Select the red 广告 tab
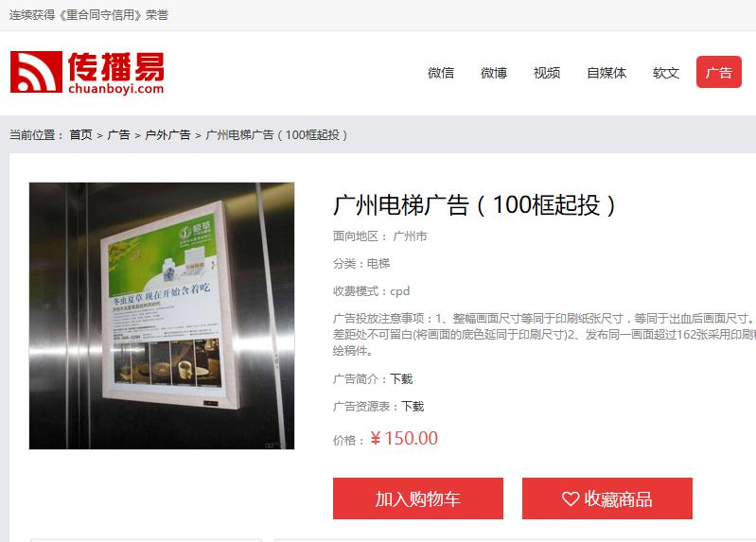 (x=719, y=72)
